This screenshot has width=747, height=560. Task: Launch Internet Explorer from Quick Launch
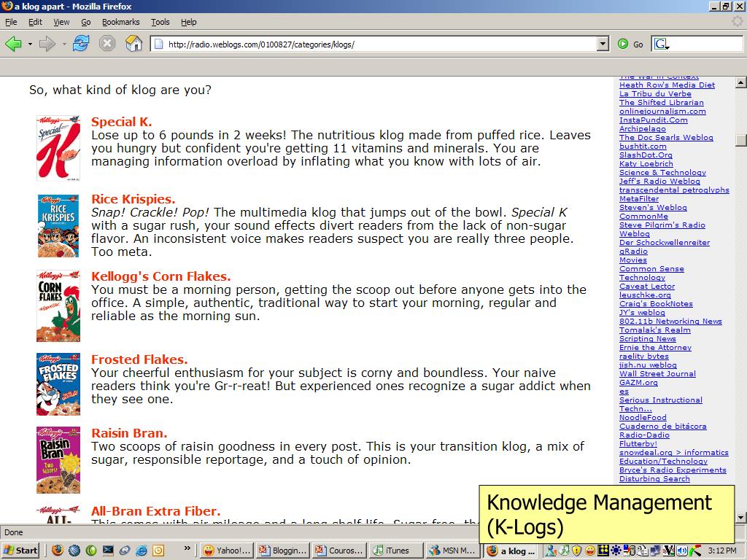pyautogui.click(x=142, y=551)
